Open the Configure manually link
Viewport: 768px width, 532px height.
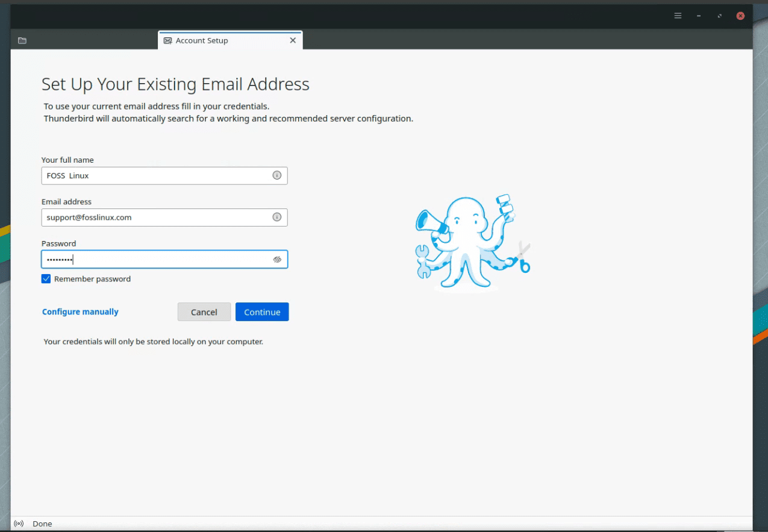click(80, 311)
